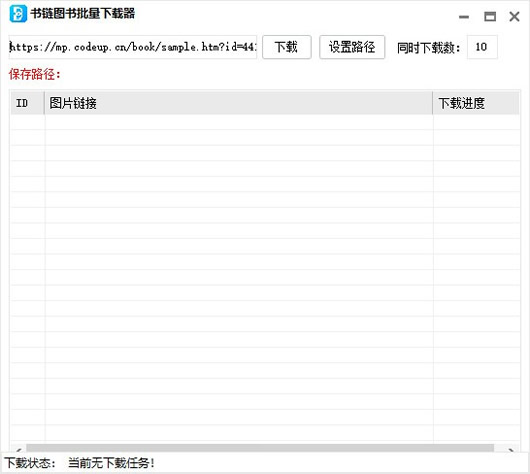Screen dimensions: 530x474
Task: Click the 同时下载数 label
Action: (429, 48)
